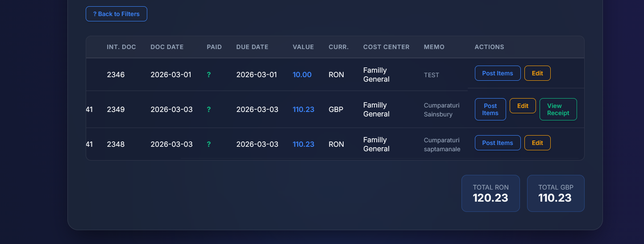The image size is (644, 244).
Task: Post Items for document 2346
Action: (497, 73)
